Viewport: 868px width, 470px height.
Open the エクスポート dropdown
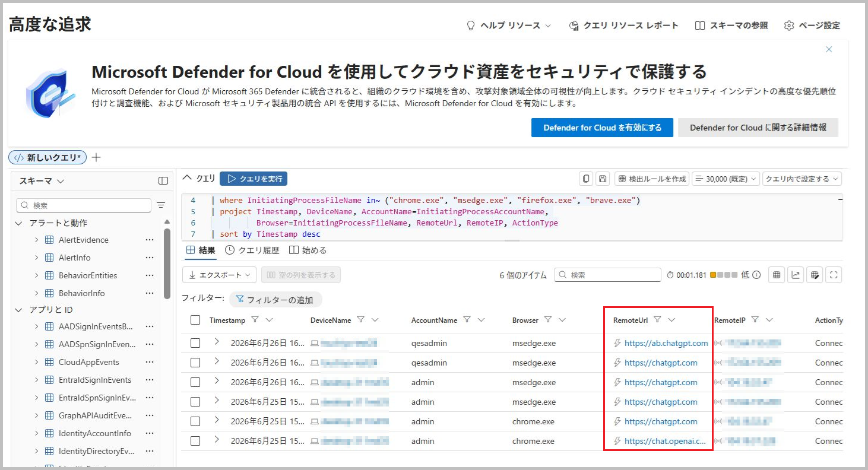pyautogui.click(x=219, y=275)
